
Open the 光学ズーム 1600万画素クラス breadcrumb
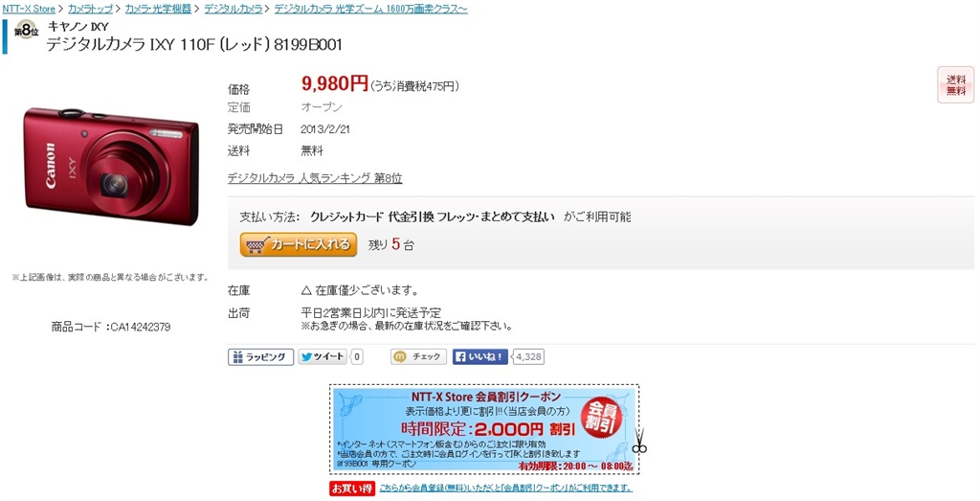point(370,10)
